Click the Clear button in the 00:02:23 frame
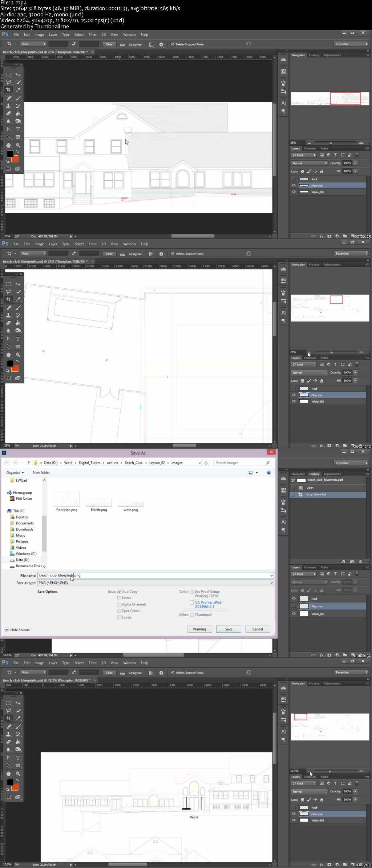Viewport: 372px width, 868px height. 109,44
